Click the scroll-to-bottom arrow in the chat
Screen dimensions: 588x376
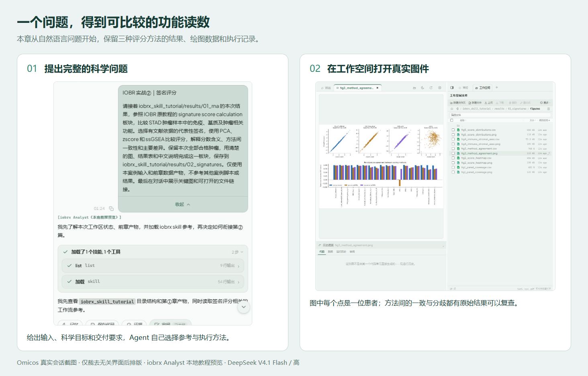(x=244, y=307)
